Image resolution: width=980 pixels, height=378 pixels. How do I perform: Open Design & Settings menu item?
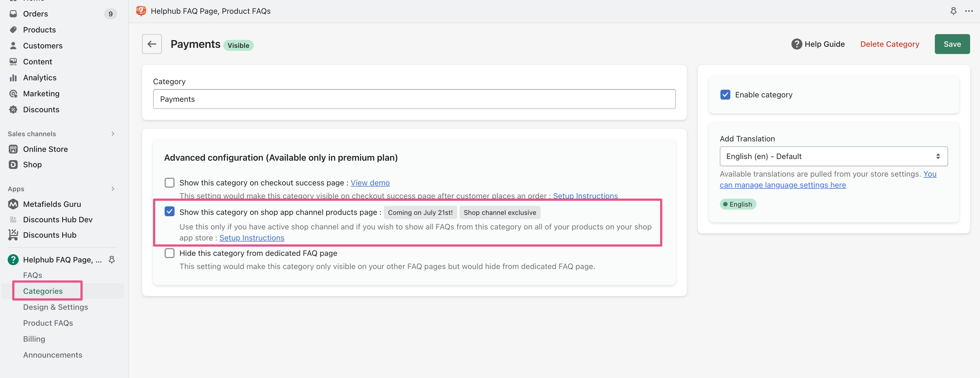coord(56,307)
